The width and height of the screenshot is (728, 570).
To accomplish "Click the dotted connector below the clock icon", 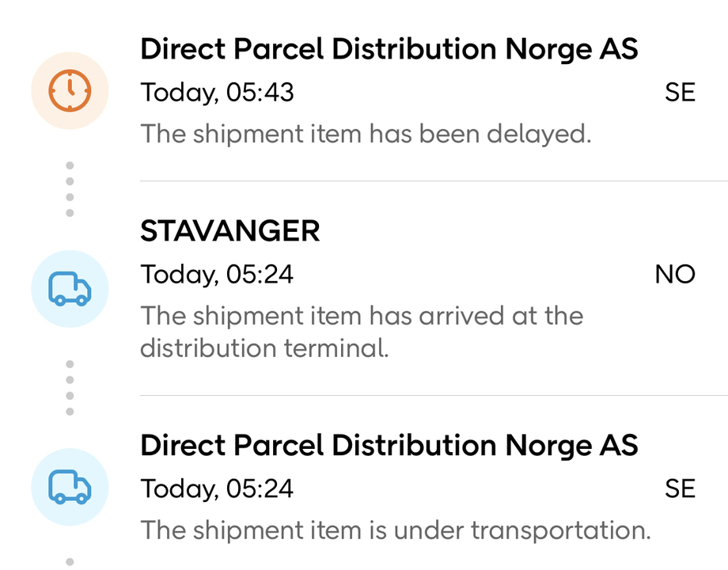I will [x=70, y=189].
